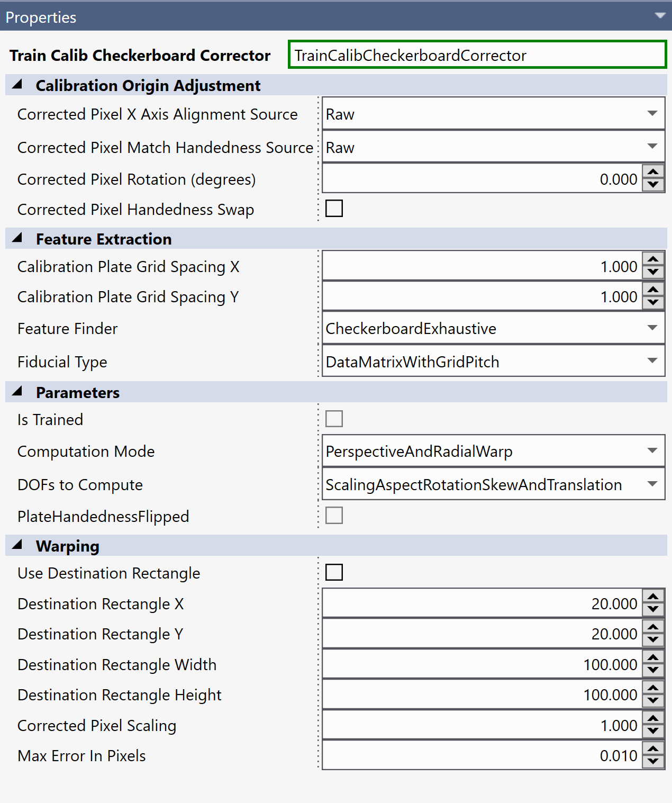Open the Properties panel options arrow
Image resolution: width=672 pixels, height=803 pixels.
659,15
